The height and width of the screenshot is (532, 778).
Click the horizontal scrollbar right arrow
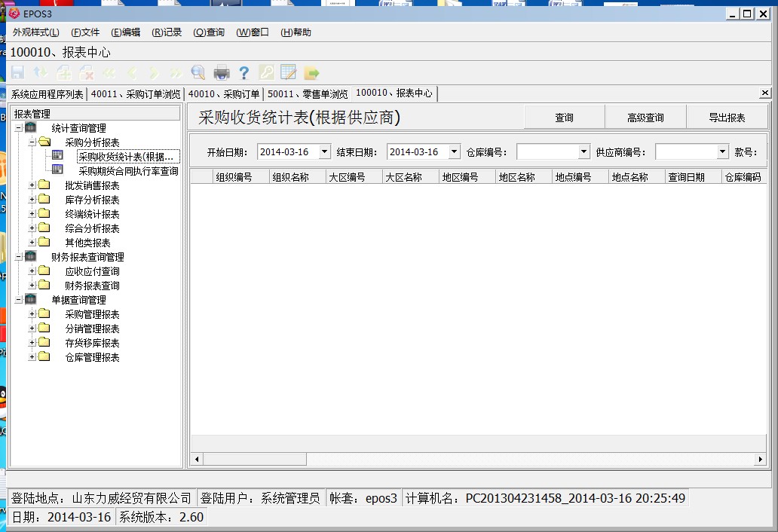point(761,459)
